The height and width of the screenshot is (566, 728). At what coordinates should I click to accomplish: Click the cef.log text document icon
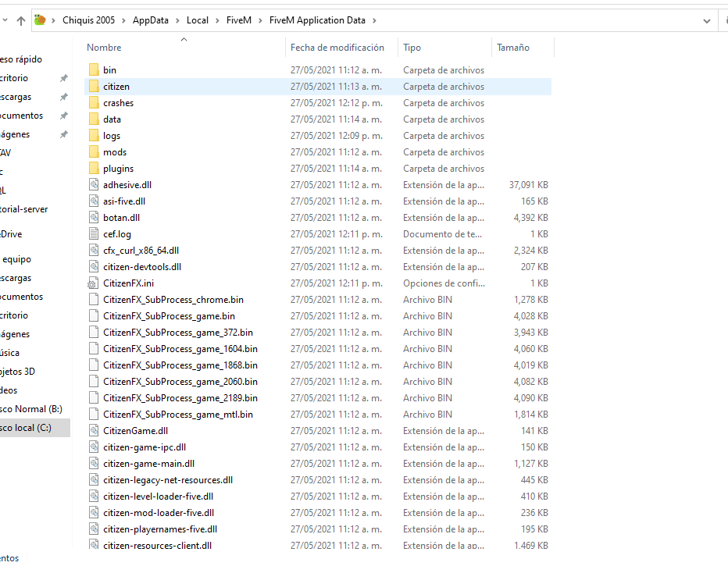(92, 233)
